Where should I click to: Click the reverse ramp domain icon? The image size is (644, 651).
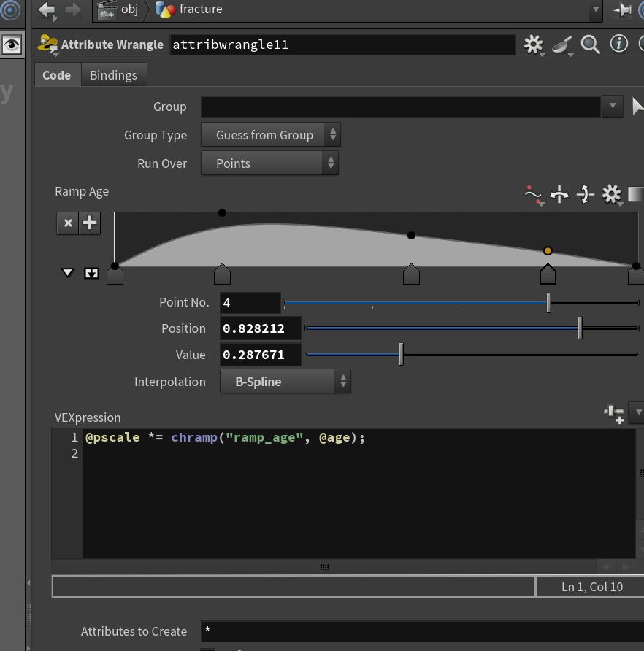pyautogui.click(x=559, y=194)
